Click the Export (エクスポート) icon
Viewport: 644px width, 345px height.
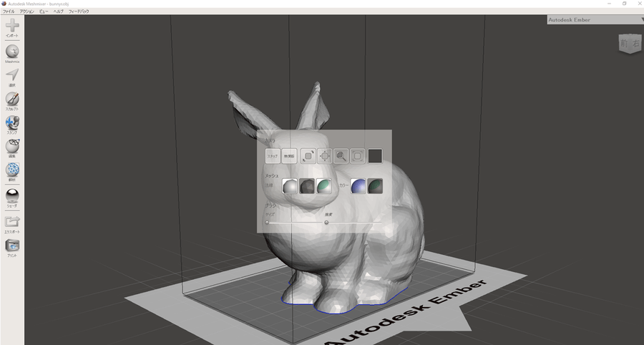pyautogui.click(x=12, y=222)
